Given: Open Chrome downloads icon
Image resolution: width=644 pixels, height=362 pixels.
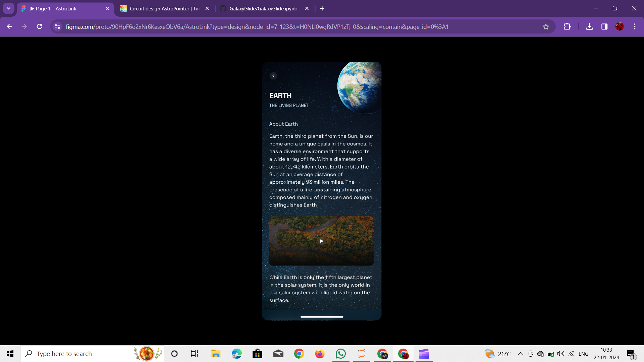Looking at the screenshot, I should (x=589, y=26).
